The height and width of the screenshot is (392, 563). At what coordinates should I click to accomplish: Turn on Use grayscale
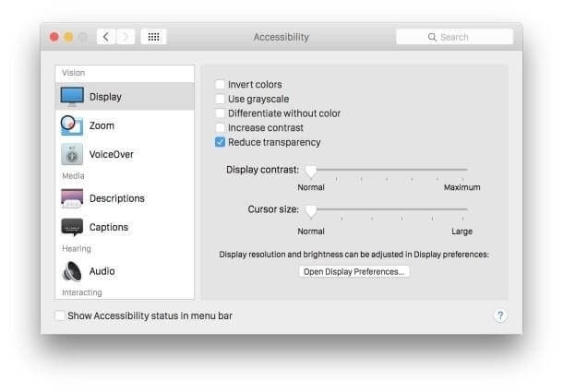[x=220, y=99]
